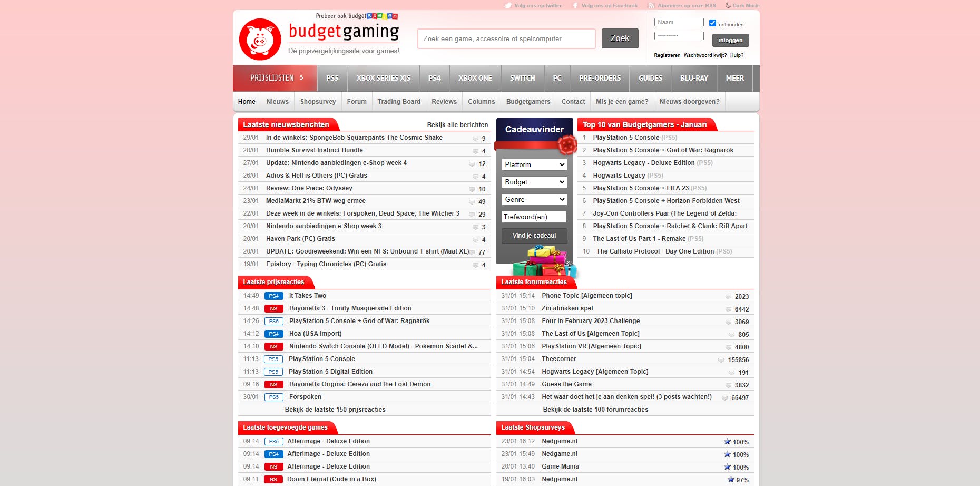Open the Facebook icon link
Screen dimensions: 980x486
[575, 6]
